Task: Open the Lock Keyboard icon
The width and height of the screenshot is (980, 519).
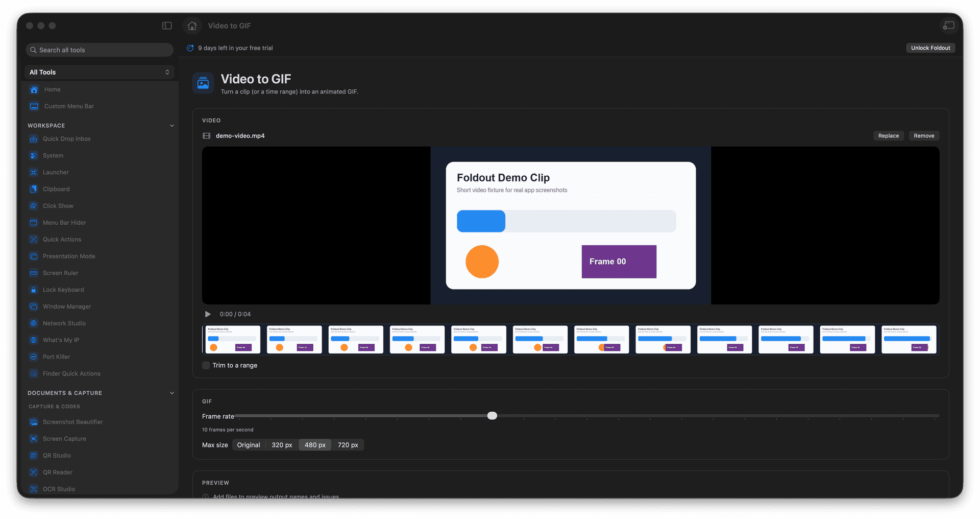Action: 34,290
